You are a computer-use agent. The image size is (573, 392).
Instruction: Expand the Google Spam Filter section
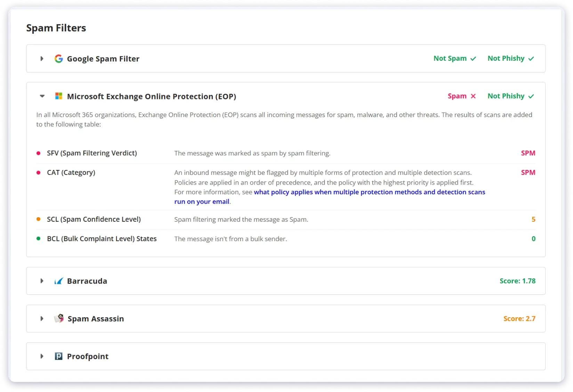click(x=42, y=59)
